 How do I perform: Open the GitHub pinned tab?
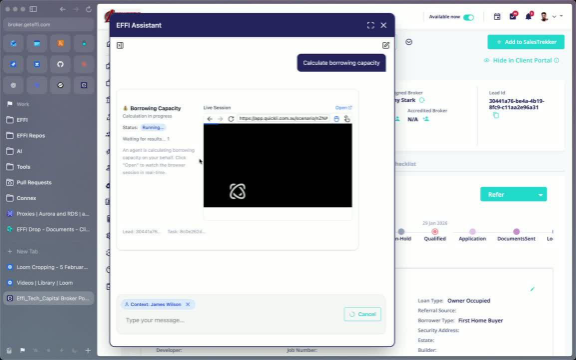coord(60,64)
